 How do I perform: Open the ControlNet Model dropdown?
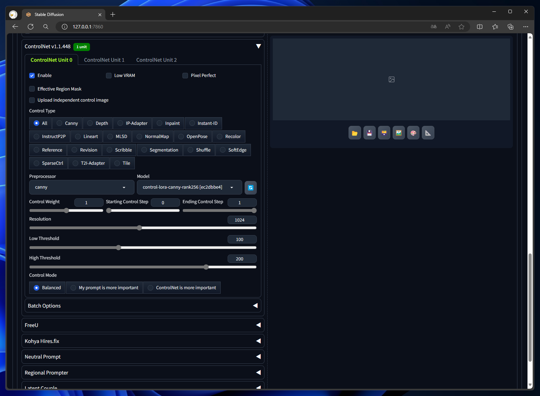pos(189,187)
